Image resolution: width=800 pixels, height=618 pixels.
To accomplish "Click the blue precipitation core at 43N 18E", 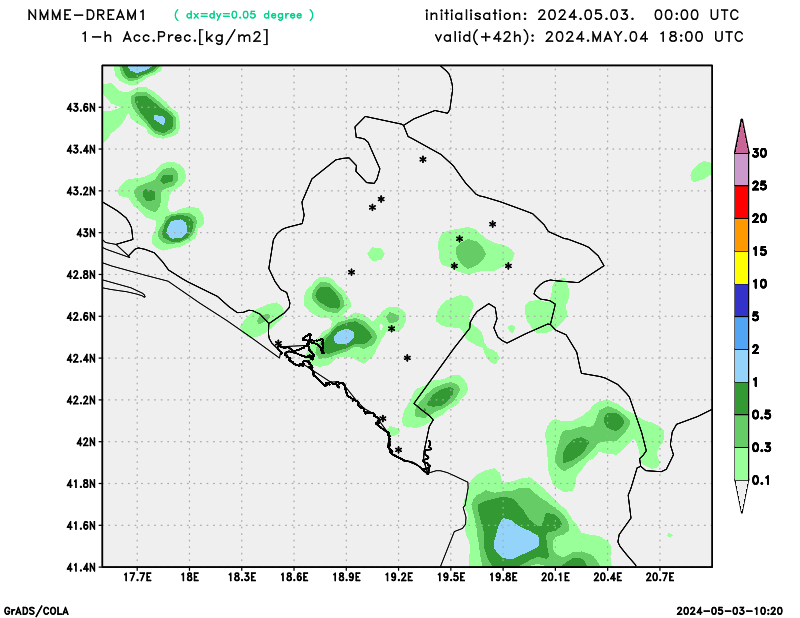I will point(177,227).
